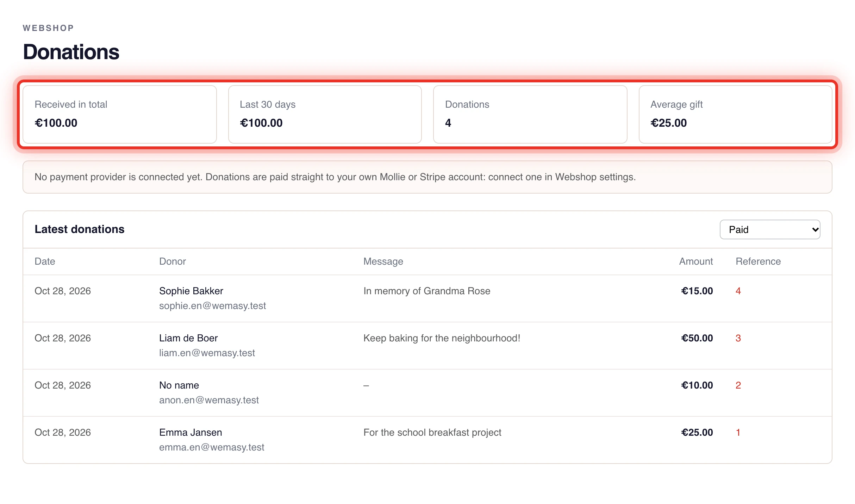Click the €15.00 amount
Screen dimensions: 855x504
697,291
